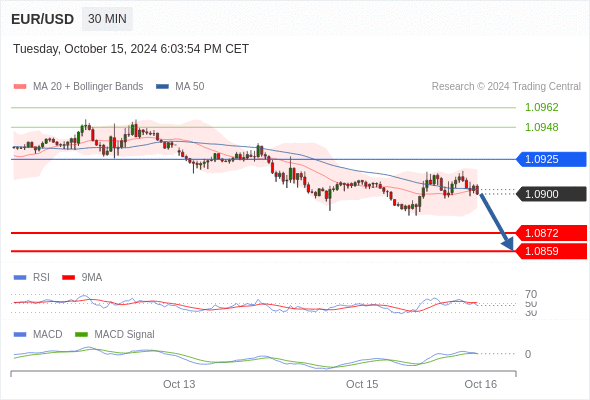Screen dimensions: 590x400
Task: Click the Research © 2024 Trading Central credit
Action: click(506, 87)
